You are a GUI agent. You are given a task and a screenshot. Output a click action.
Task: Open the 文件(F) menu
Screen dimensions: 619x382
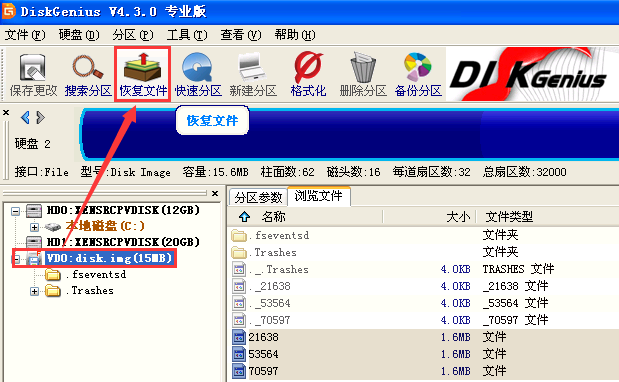(x=25, y=35)
